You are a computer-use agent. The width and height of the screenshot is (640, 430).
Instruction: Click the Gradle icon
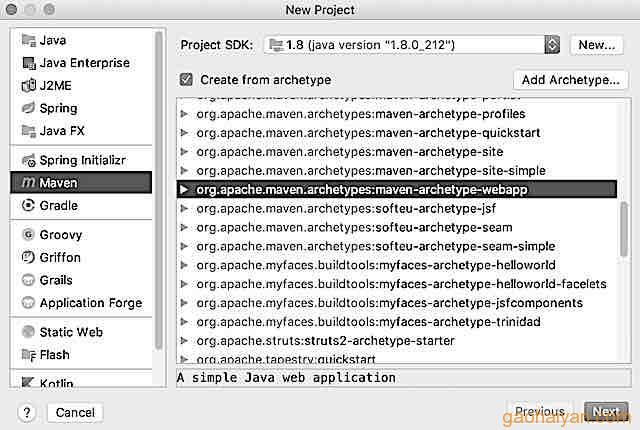click(x=28, y=205)
